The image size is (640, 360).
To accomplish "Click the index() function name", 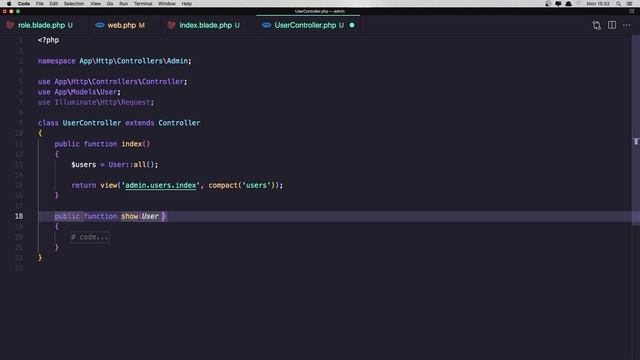I will (x=131, y=144).
